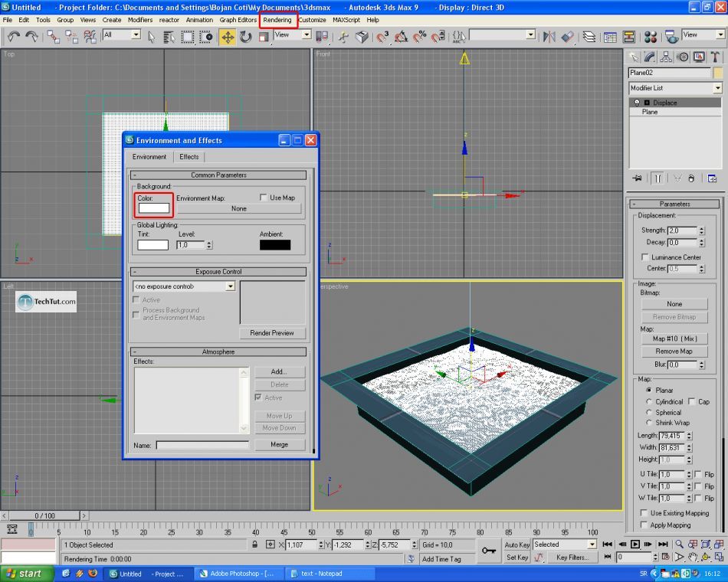Click Configure Modifier Sets icon

coord(712,178)
